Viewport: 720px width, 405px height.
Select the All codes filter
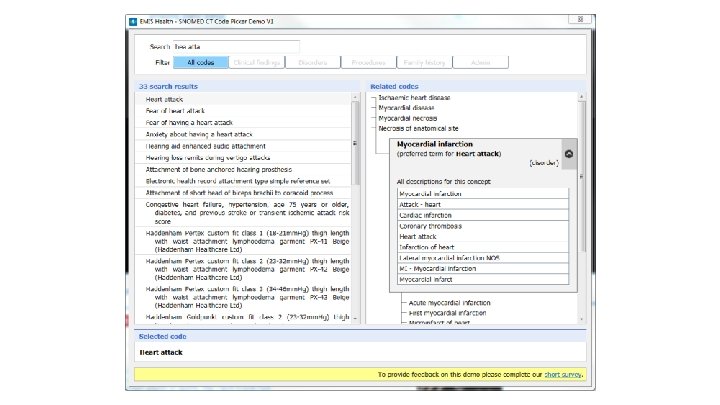coord(201,62)
